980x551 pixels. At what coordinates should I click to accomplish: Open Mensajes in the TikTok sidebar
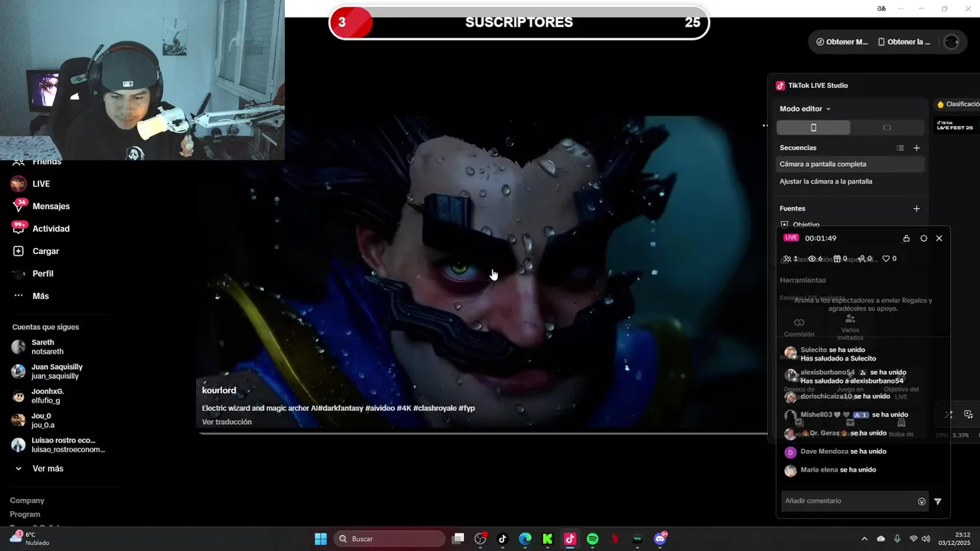(41, 206)
